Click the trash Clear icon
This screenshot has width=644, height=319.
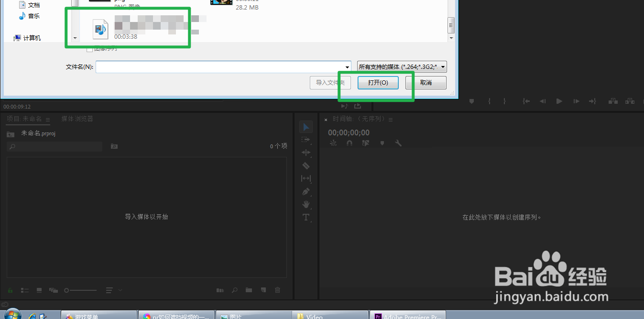tap(277, 290)
